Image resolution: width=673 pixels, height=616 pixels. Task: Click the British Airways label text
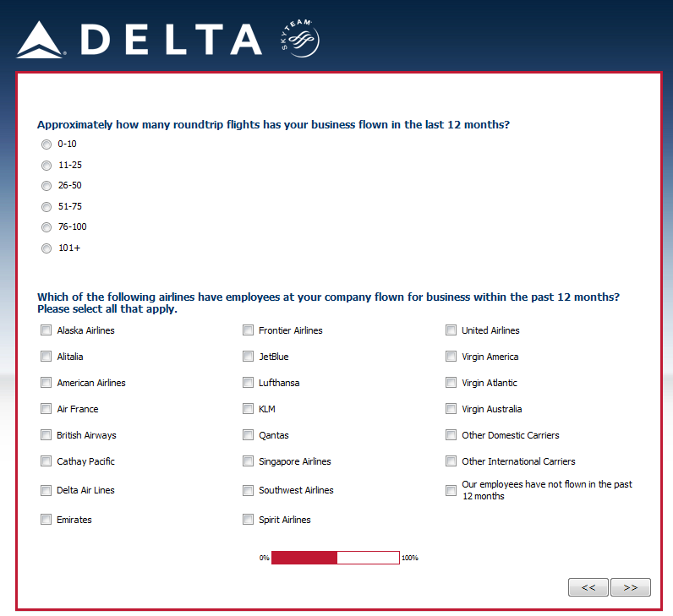pyautogui.click(x=86, y=435)
